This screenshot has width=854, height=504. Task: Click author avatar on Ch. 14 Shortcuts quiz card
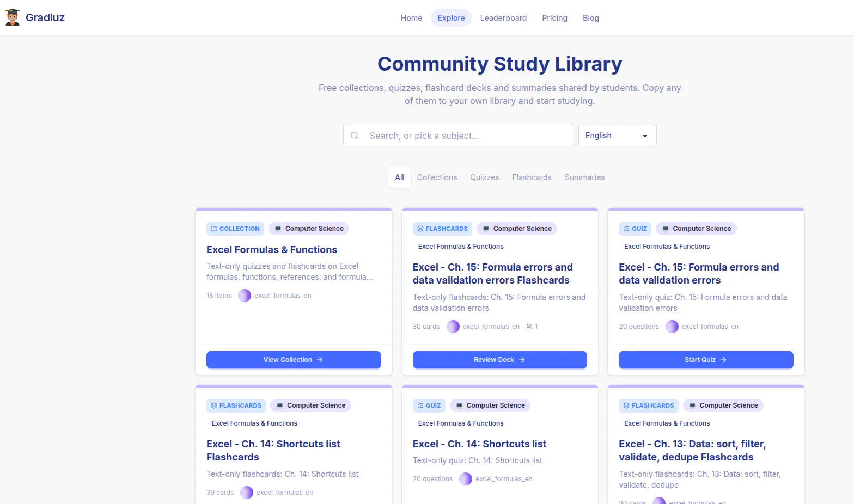pyautogui.click(x=466, y=479)
